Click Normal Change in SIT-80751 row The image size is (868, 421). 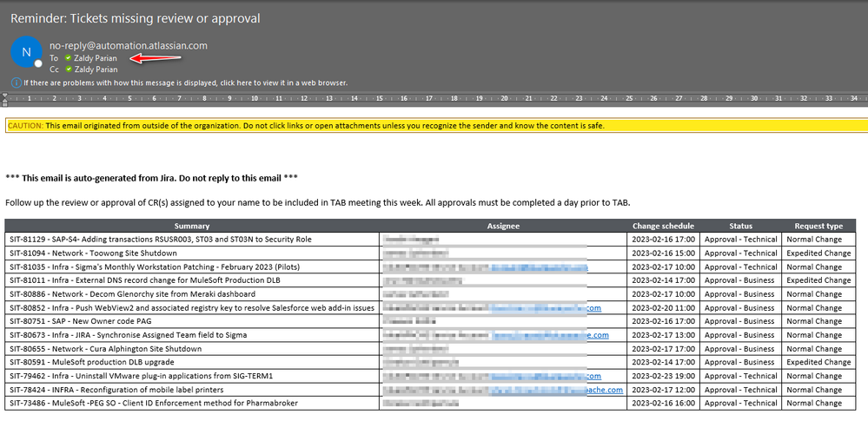pos(814,321)
